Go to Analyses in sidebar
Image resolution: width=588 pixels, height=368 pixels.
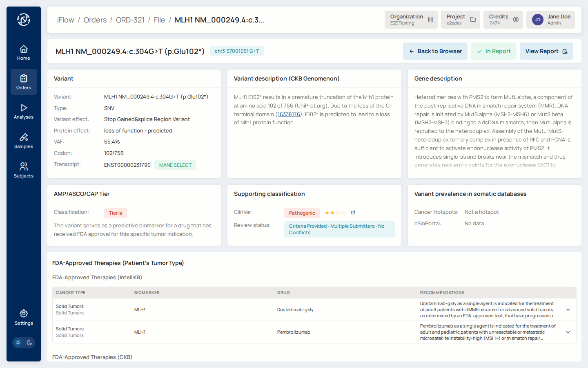(x=24, y=112)
